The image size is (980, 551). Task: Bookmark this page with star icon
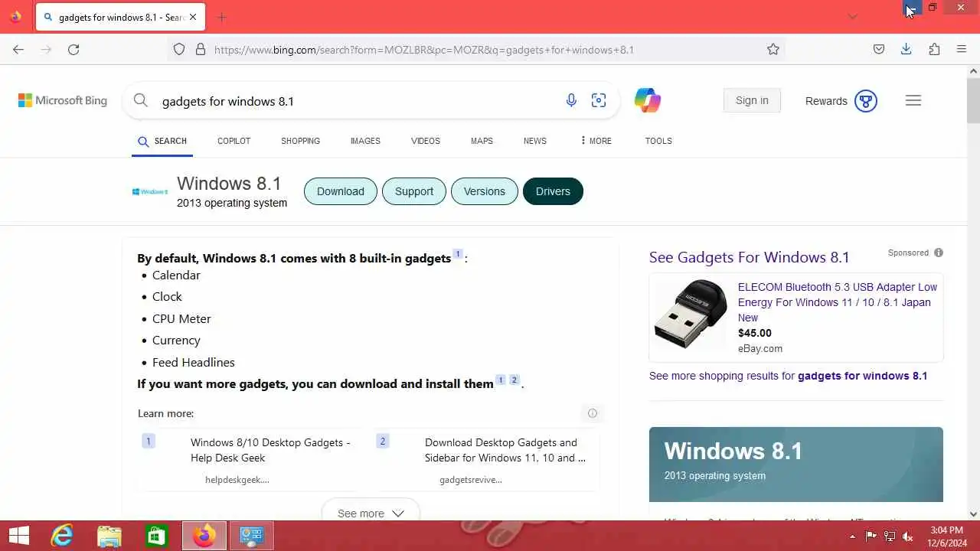click(x=773, y=49)
